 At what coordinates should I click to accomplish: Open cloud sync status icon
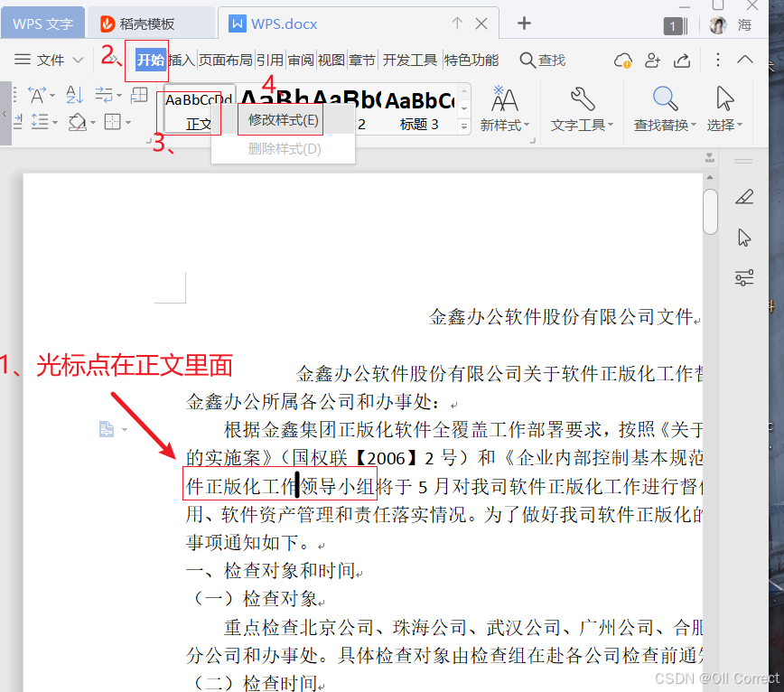pos(623,61)
